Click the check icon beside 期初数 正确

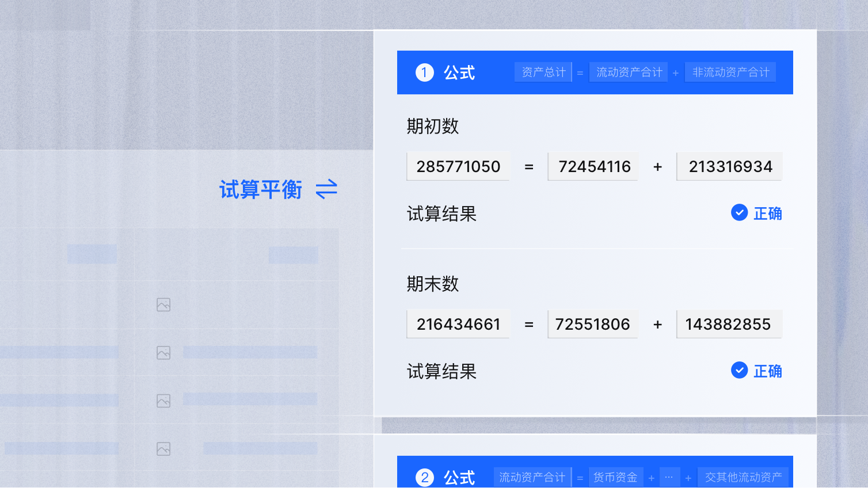point(739,212)
